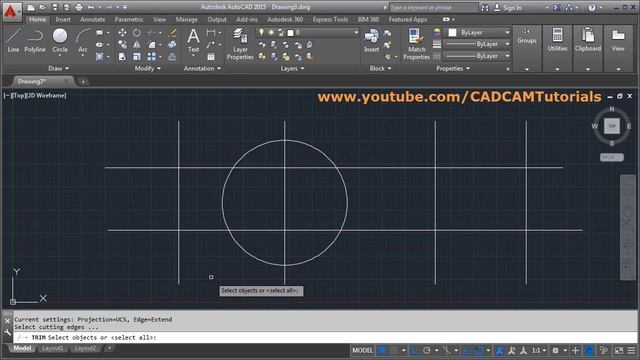This screenshot has width=640, height=360.
Task: Click the Match Properties icon
Action: (416, 44)
